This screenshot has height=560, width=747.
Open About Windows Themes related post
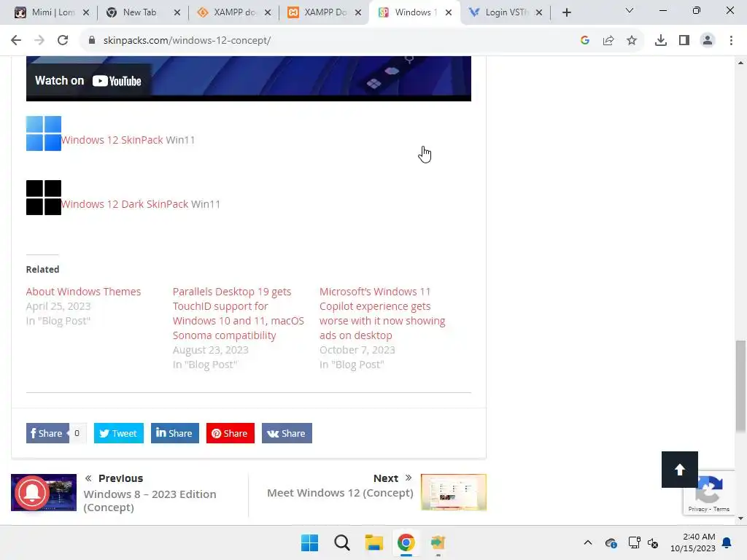(x=83, y=292)
